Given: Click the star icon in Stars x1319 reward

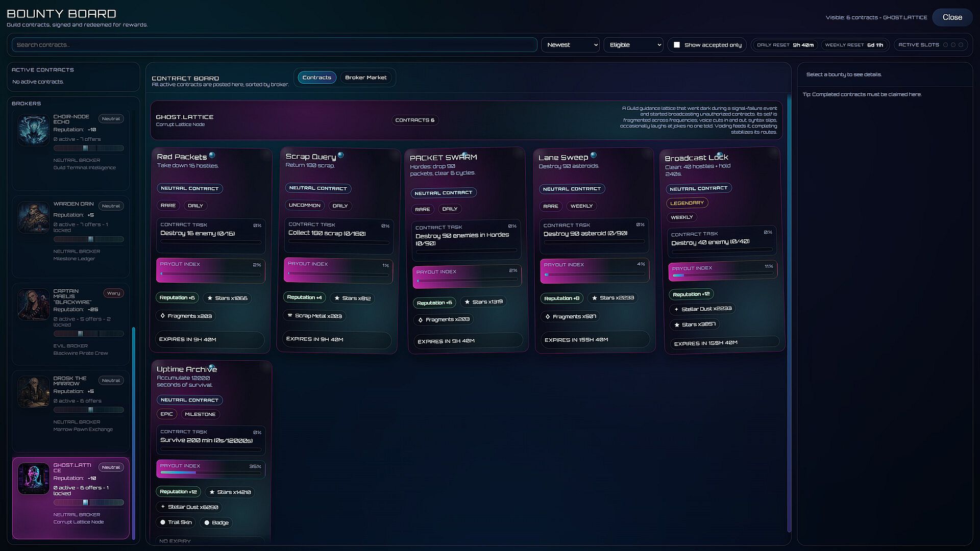Looking at the screenshot, I should pyautogui.click(x=467, y=302).
